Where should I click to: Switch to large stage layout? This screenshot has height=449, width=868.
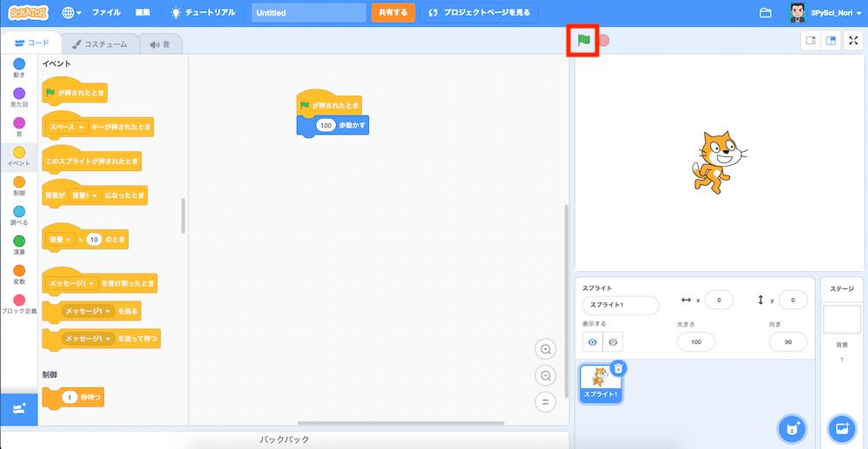point(831,41)
